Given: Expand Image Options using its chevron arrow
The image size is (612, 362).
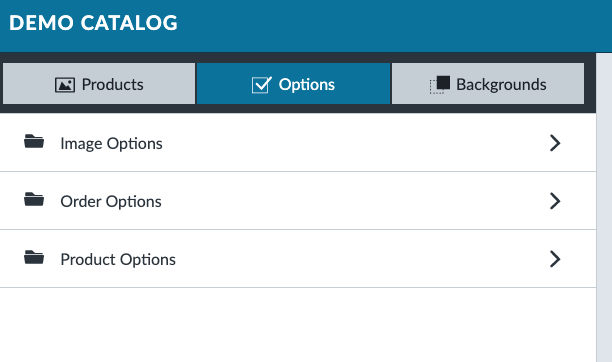Looking at the screenshot, I should (555, 143).
